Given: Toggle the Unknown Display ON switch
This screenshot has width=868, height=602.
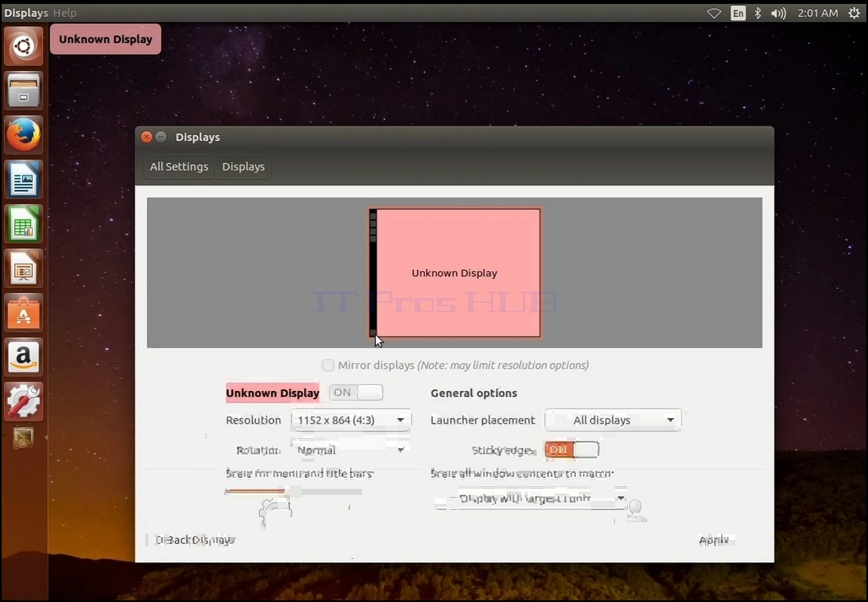Looking at the screenshot, I should point(356,393).
